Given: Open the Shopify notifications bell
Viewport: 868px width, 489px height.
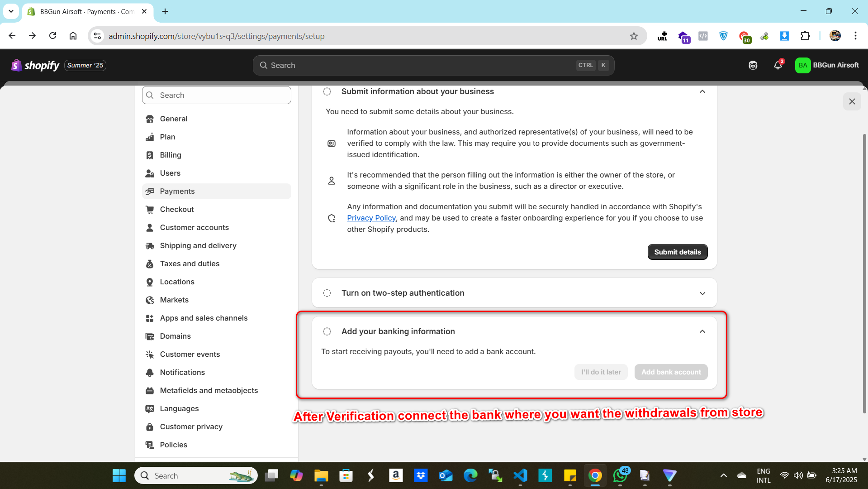Looking at the screenshot, I should tap(778, 65).
